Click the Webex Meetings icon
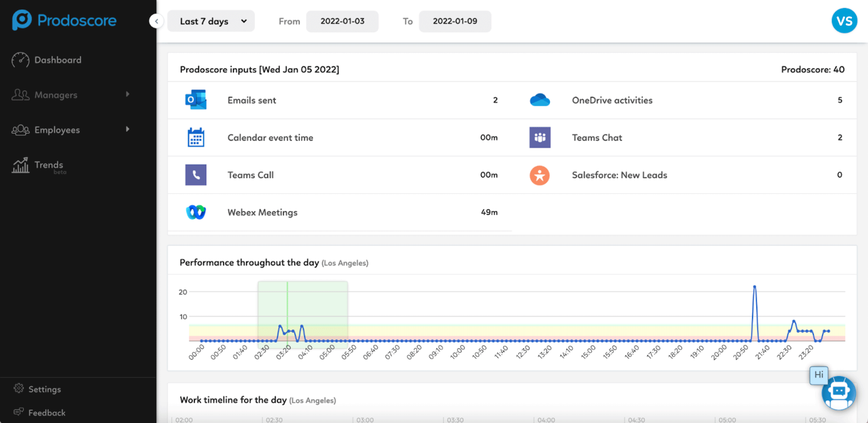 (196, 212)
